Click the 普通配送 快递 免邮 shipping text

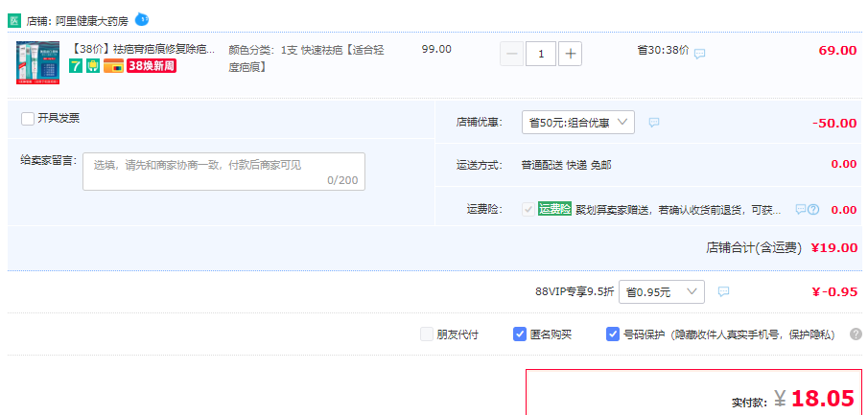pos(566,165)
